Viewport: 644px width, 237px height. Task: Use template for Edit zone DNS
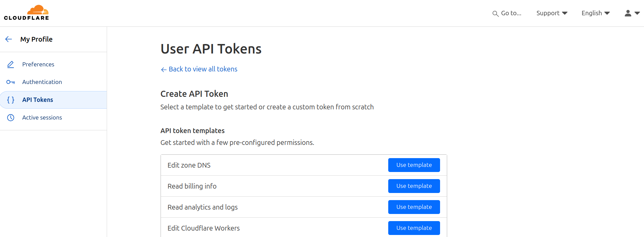pyautogui.click(x=414, y=165)
